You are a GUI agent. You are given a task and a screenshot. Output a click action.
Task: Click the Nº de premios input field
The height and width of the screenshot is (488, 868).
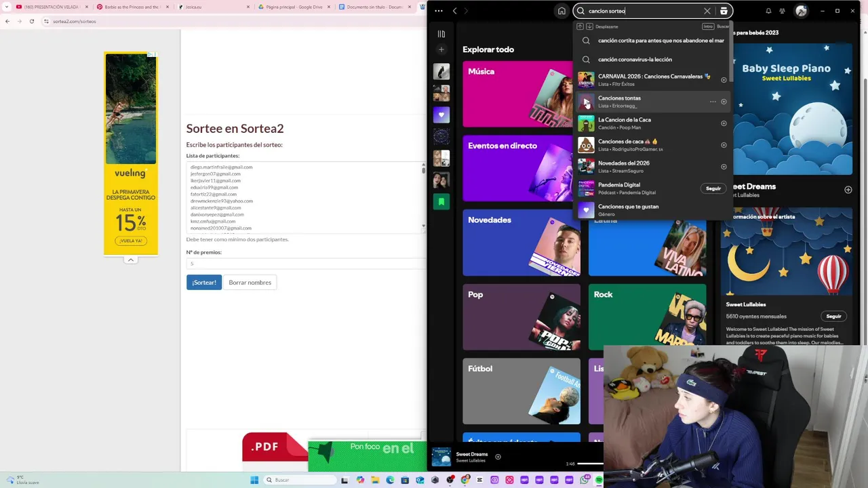(x=306, y=264)
